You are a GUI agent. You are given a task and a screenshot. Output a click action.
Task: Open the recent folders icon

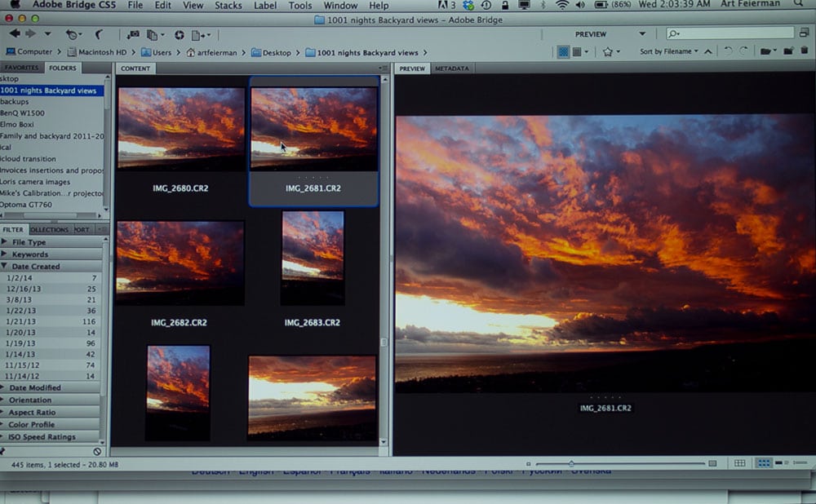pos(768,51)
